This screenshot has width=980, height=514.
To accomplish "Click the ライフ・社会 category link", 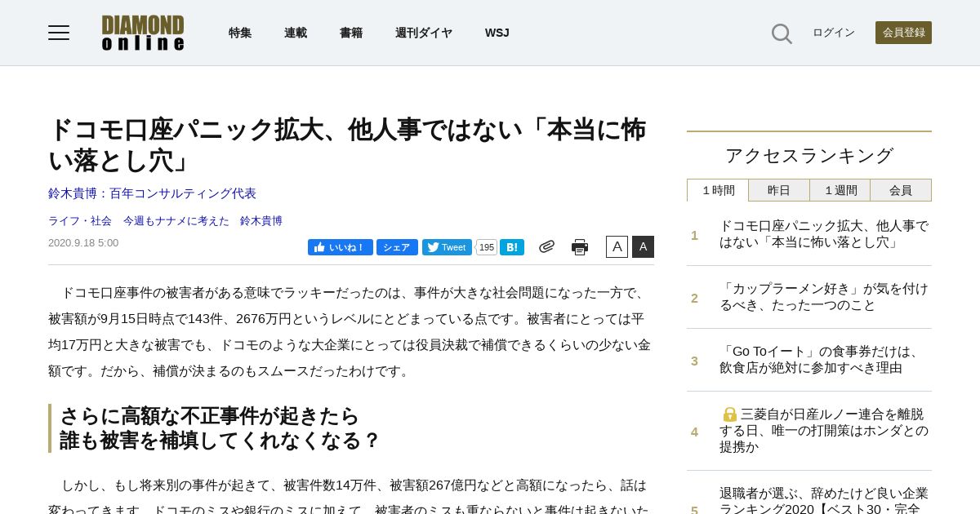I will pyautogui.click(x=80, y=220).
